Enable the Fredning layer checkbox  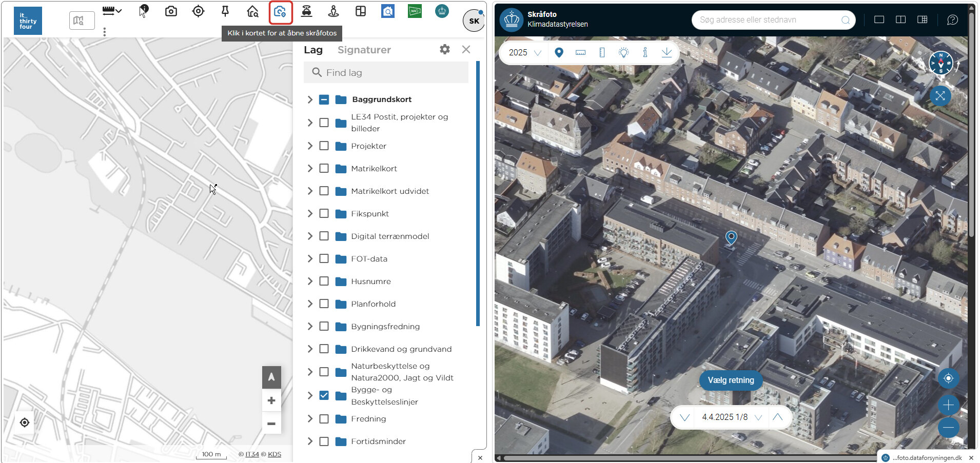coord(324,419)
